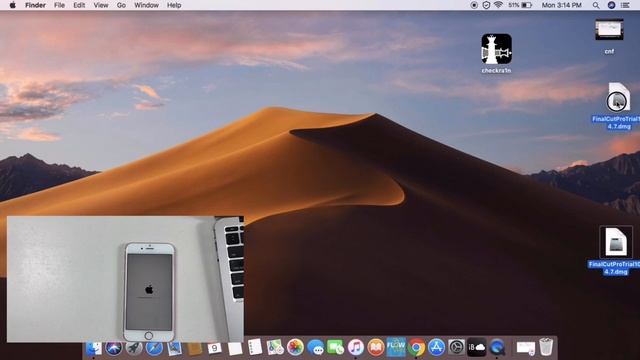This screenshot has width=640, height=360.
Task: Open Contacts book icon in the Dock
Action: 195,348
